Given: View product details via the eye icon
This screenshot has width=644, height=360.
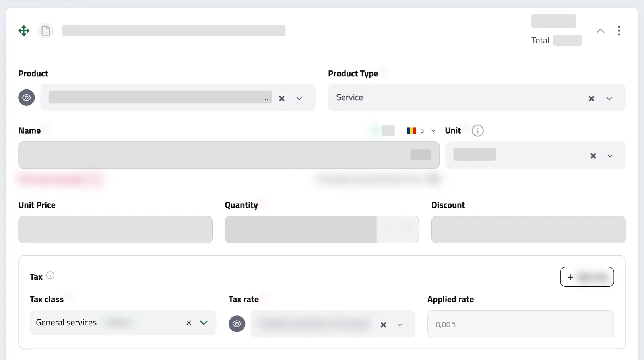Looking at the screenshot, I should [x=27, y=97].
